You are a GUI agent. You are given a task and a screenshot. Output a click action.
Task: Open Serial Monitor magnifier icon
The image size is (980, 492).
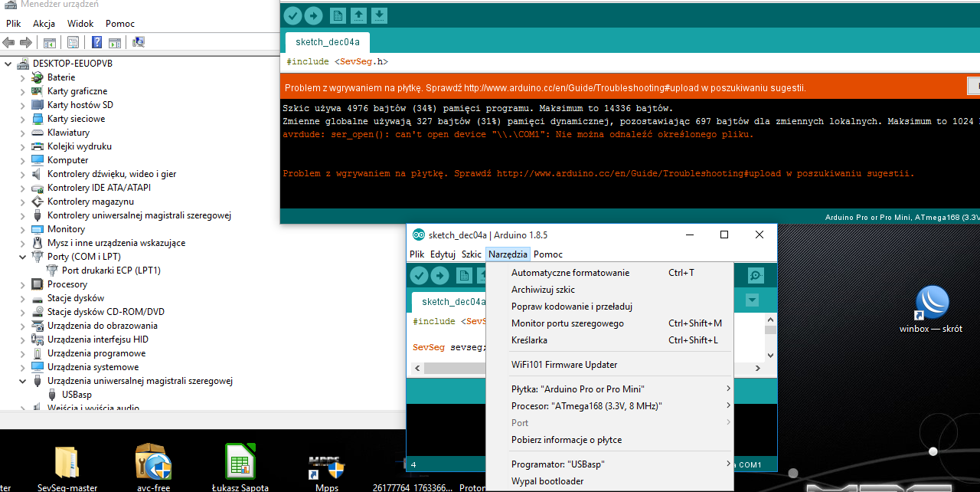pyautogui.click(x=756, y=276)
